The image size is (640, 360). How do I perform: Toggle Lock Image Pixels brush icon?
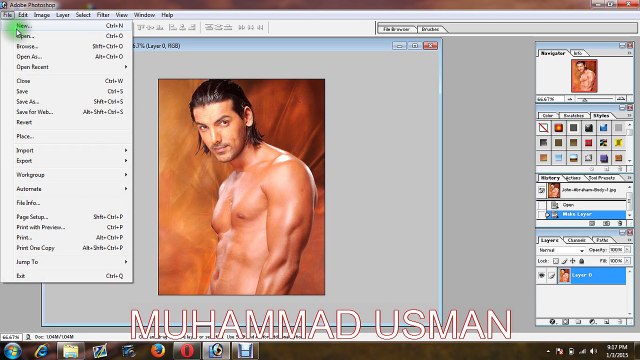pyautogui.click(x=564, y=261)
